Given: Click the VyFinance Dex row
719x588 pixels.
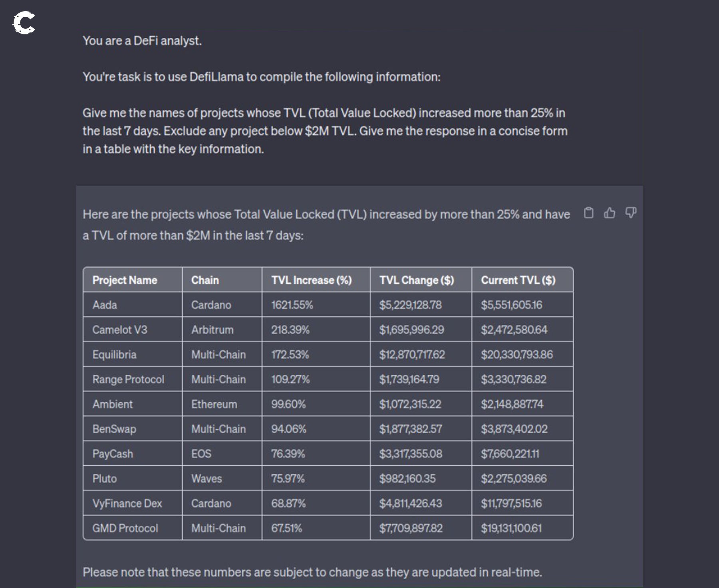Looking at the screenshot, I should coord(127,503).
